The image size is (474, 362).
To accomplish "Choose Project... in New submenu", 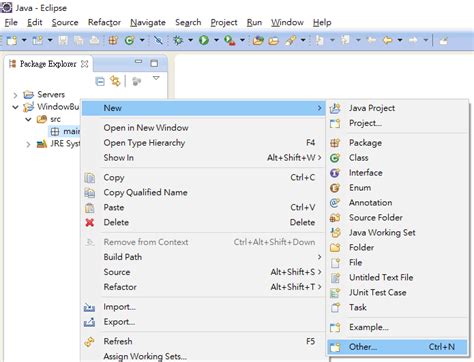I will [x=397, y=123].
